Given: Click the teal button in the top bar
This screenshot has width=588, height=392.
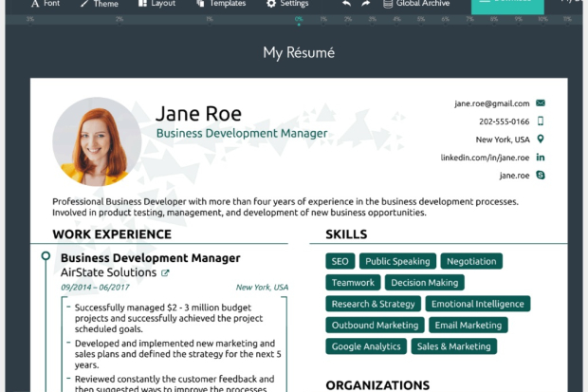Looking at the screenshot, I should pos(507,6).
